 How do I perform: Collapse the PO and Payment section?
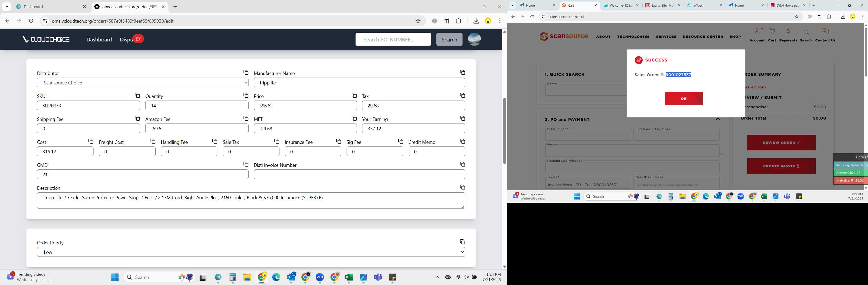pyautogui.click(x=718, y=119)
